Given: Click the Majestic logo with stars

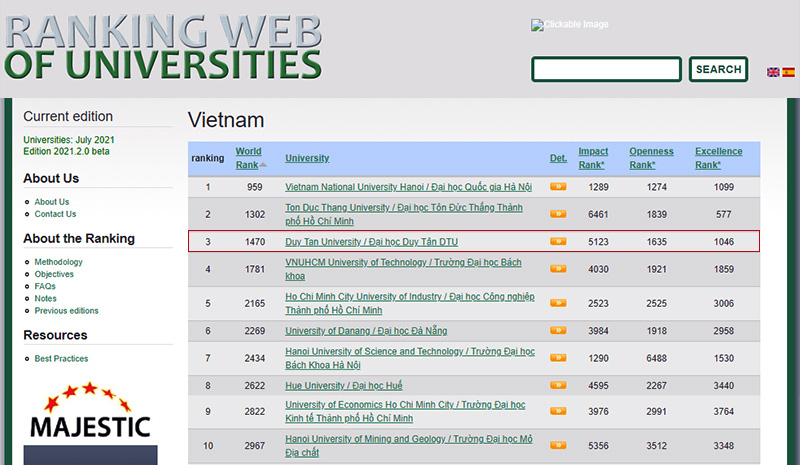Looking at the screenshot, I should tap(90, 413).
